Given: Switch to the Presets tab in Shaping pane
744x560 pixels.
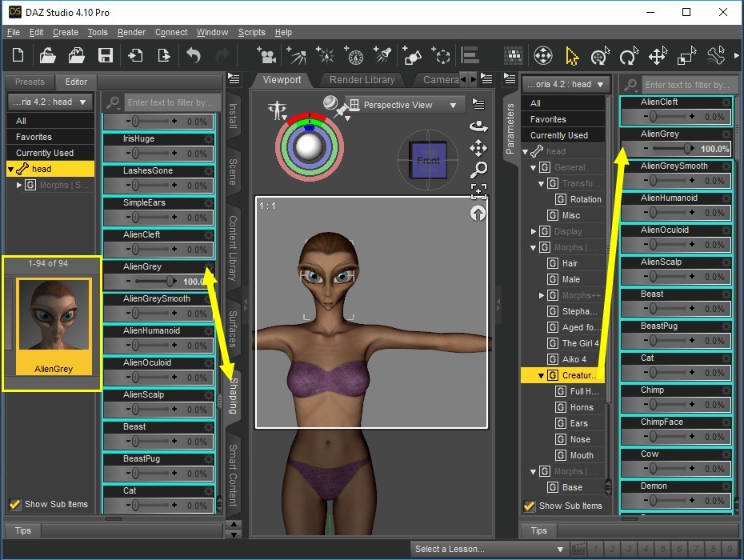Looking at the screenshot, I should pos(30,82).
